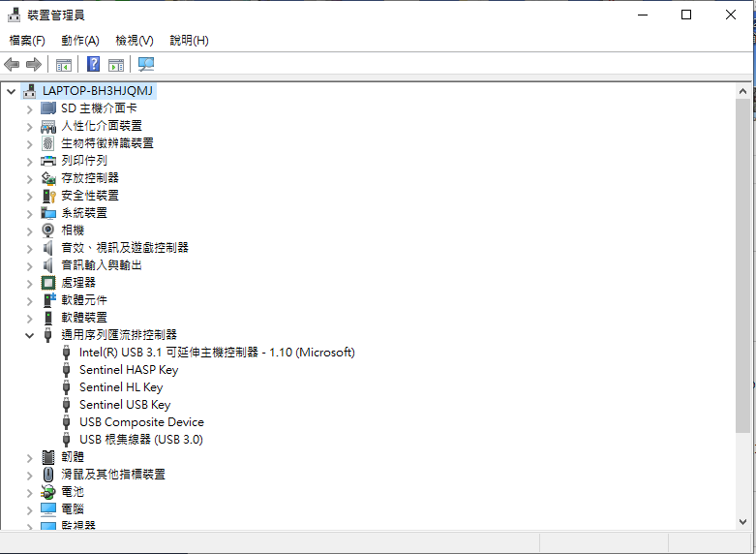Click the USB icon beside Sentinel HASP Key
This screenshot has height=554, width=756.
point(67,370)
